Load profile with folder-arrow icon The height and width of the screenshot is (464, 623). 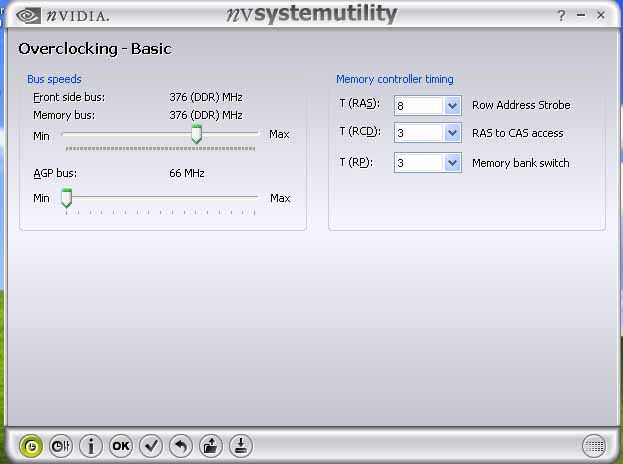coord(211,446)
